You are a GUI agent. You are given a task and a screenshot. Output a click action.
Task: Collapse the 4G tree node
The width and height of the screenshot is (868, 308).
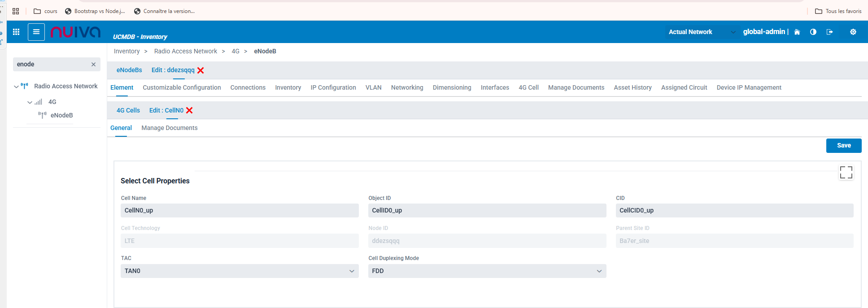(30, 102)
